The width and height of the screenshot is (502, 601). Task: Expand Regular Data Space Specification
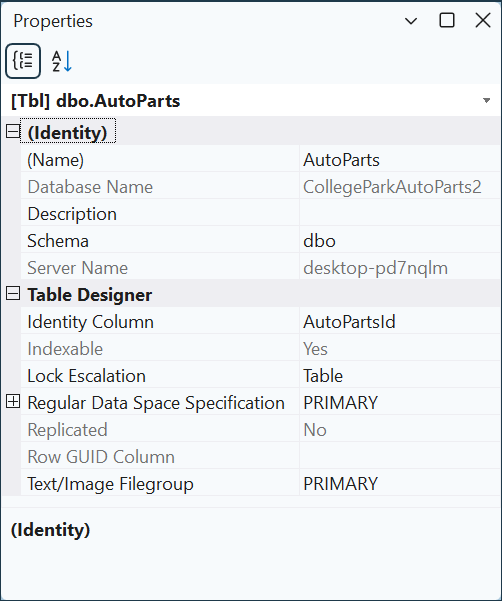point(13,402)
